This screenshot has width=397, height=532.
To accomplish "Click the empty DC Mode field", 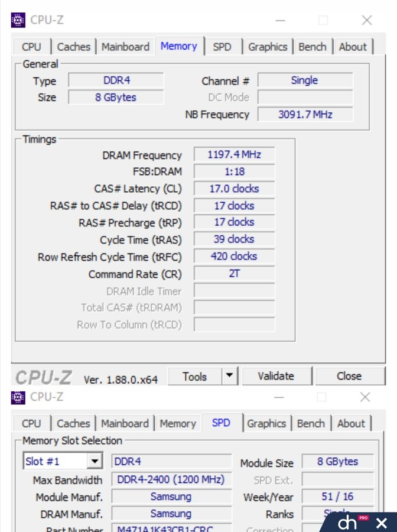I will [305, 98].
